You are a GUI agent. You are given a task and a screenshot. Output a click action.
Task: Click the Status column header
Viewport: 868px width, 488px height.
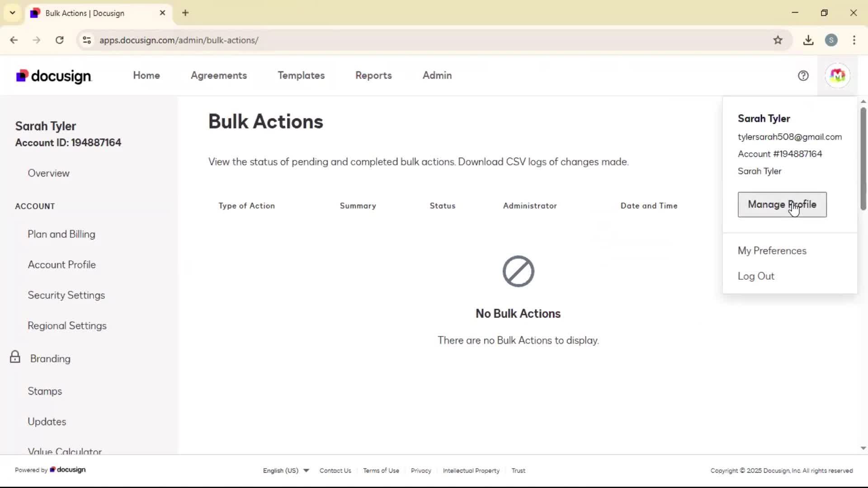(x=442, y=206)
